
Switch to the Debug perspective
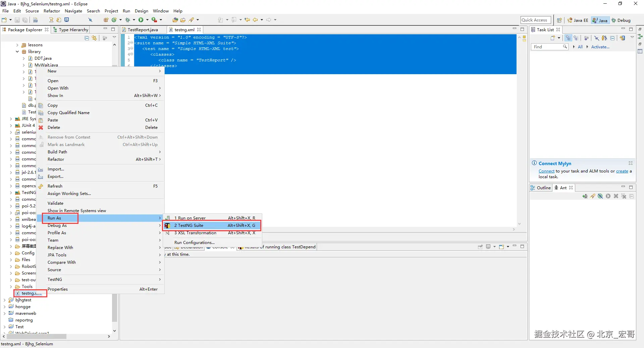tap(621, 20)
